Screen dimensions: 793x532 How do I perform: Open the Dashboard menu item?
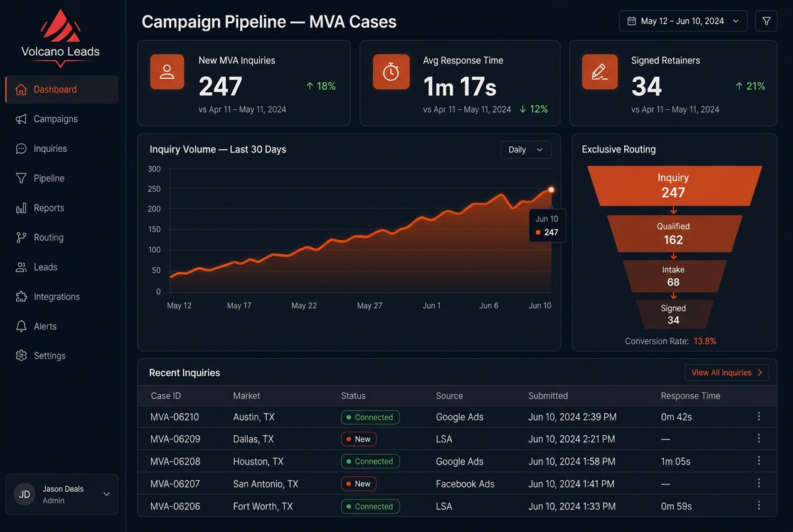(61, 89)
